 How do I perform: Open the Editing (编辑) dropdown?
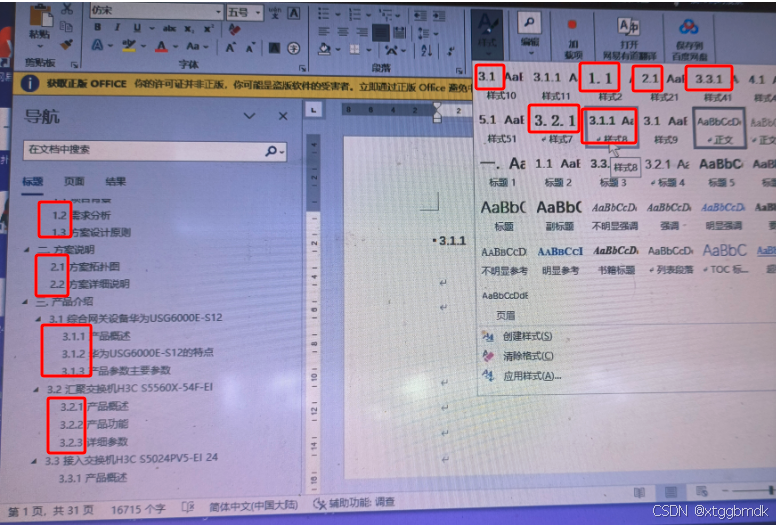coord(530,34)
